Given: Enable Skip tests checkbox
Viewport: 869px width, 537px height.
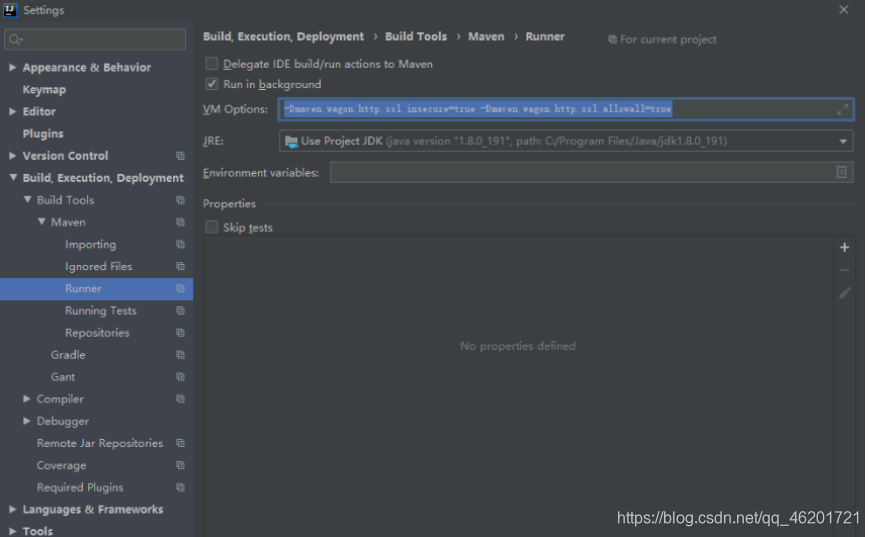Looking at the screenshot, I should [211, 227].
